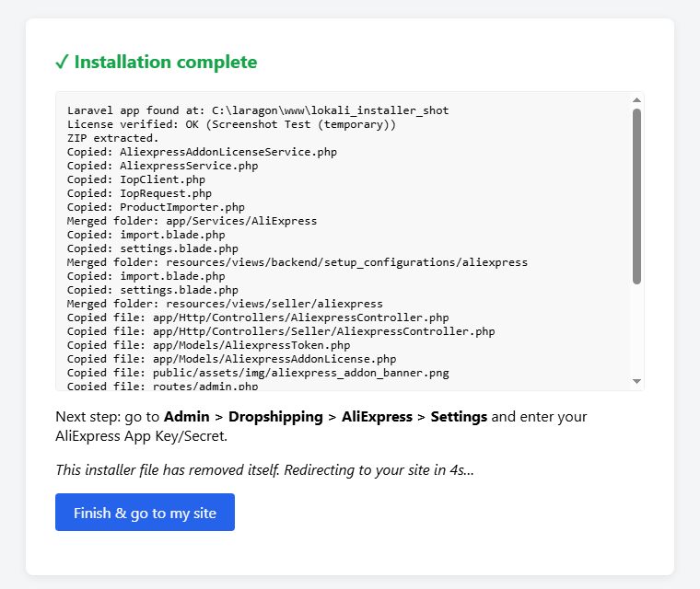Image resolution: width=700 pixels, height=589 pixels.
Task: Click the app/Http/Controllers/AliexpressController.php line
Action: point(258,318)
